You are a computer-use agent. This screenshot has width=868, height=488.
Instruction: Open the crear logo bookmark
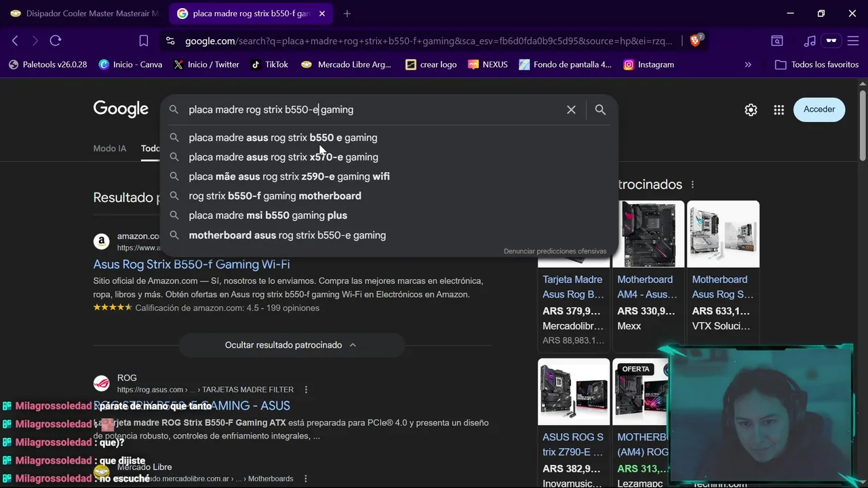(x=431, y=64)
